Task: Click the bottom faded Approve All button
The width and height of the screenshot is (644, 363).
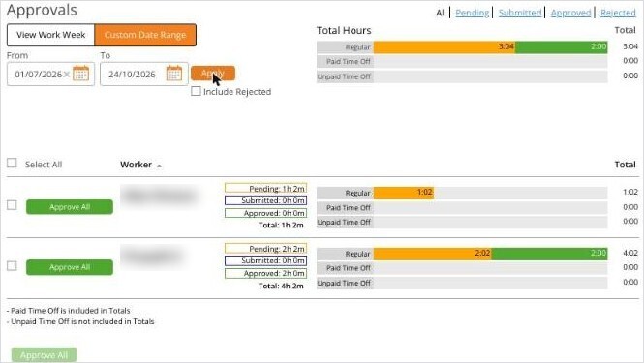Action: click(44, 355)
